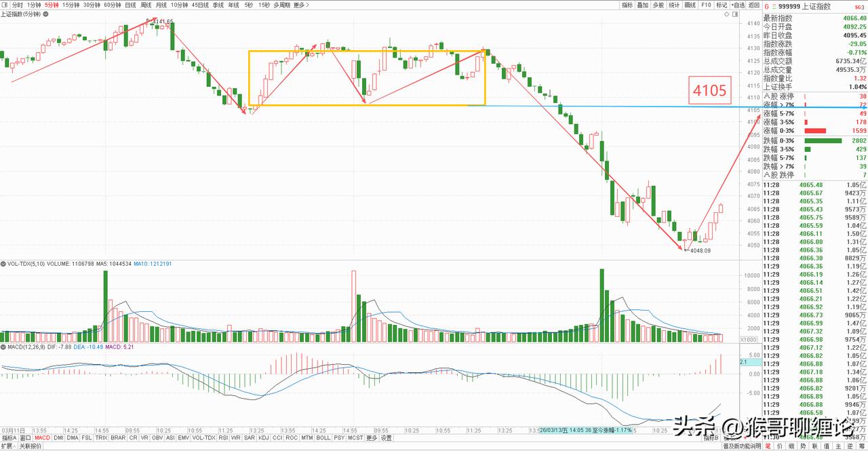
Task: Switch indicator to BOLL
Action: (323, 438)
